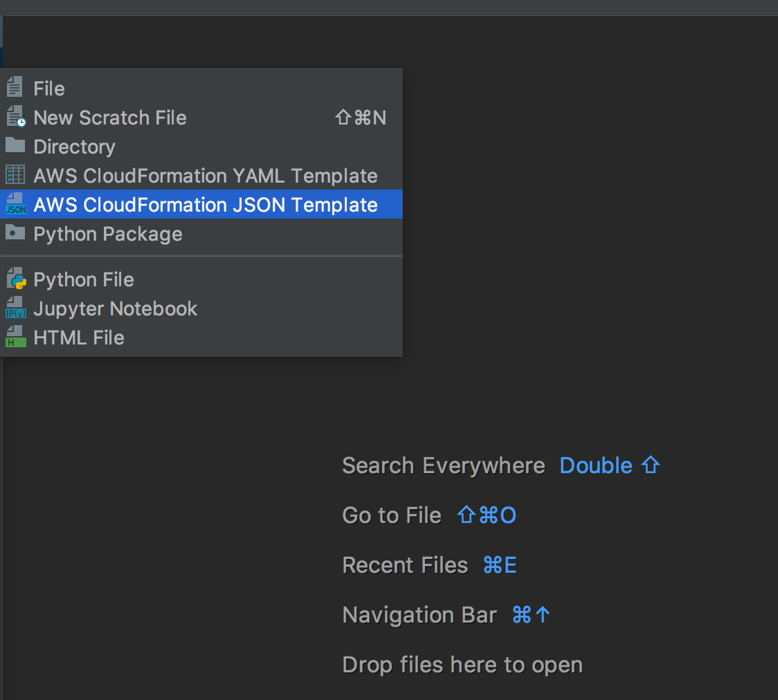Choose File from the New menu

(x=201, y=89)
